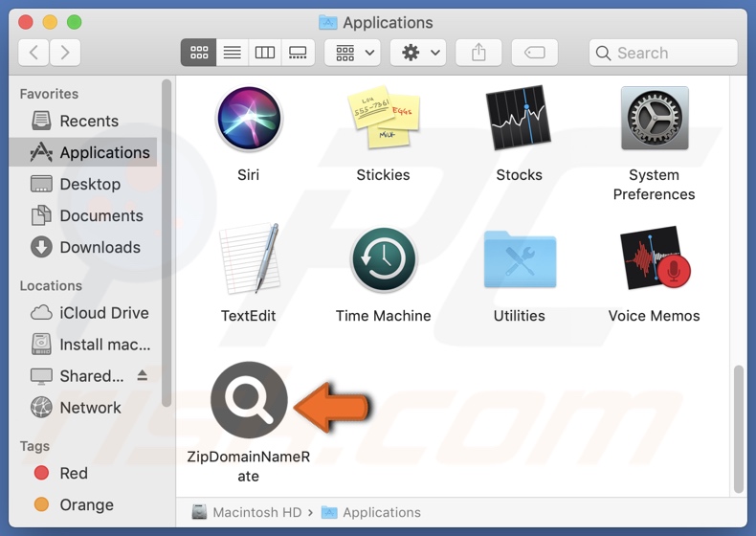The width and height of the screenshot is (756, 536).
Task: Click the Locations section header
Action: 51,285
